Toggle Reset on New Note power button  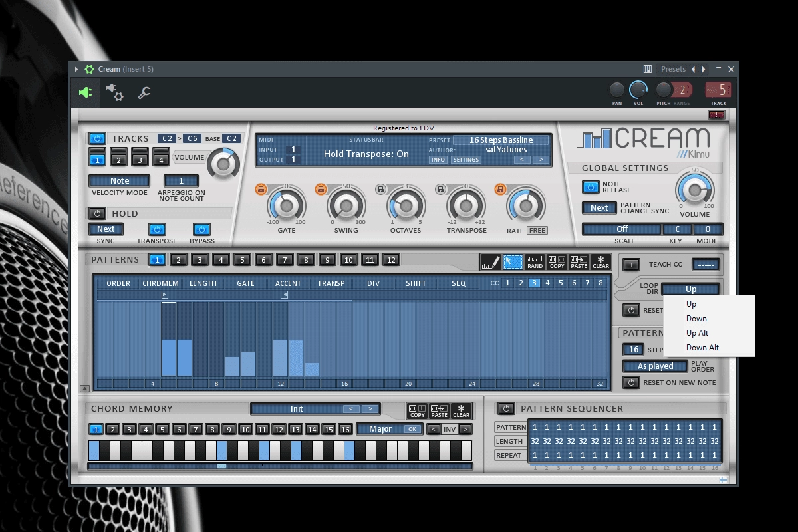[x=631, y=382]
